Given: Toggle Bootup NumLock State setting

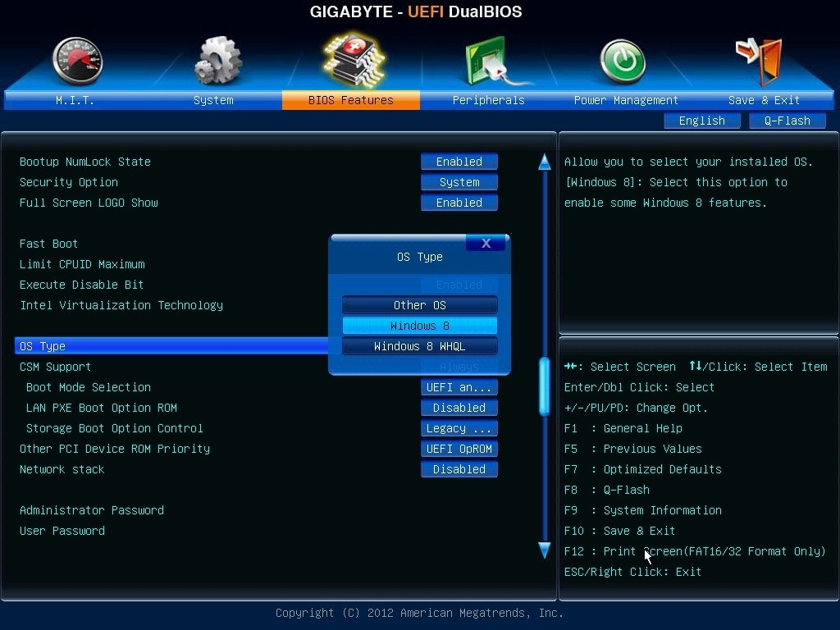Looking at the screenshot, I should point(459,161).
